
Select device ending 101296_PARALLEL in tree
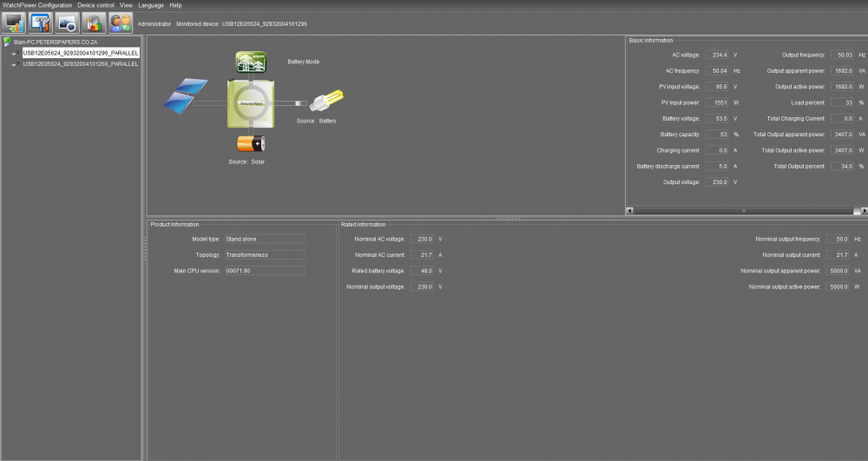(x=80, y=53)
